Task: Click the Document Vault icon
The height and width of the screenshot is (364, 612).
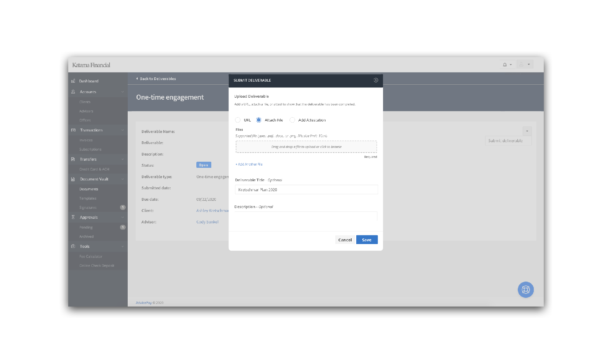Action: click(73, 179)
